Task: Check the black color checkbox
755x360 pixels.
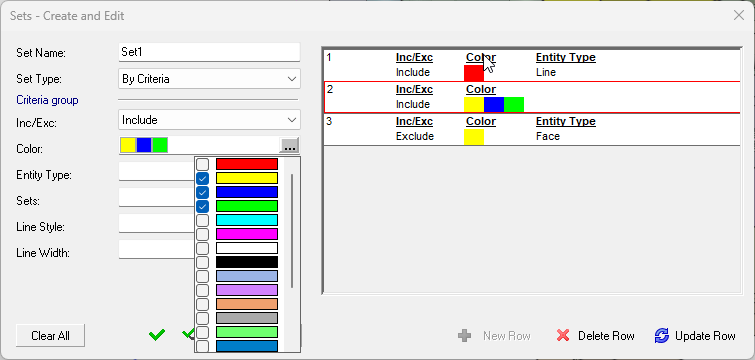Action: (203, 262)
